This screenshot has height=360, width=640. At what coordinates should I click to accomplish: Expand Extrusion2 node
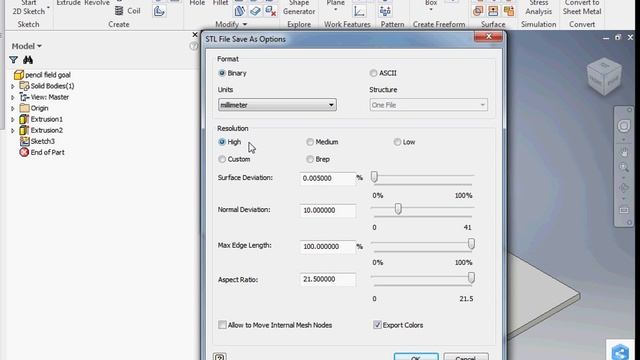click(x=13, y=130)
